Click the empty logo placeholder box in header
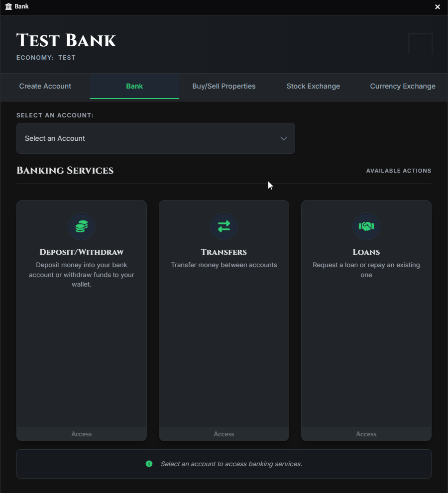This screenshot has height=493, width=448. point(420,43)
